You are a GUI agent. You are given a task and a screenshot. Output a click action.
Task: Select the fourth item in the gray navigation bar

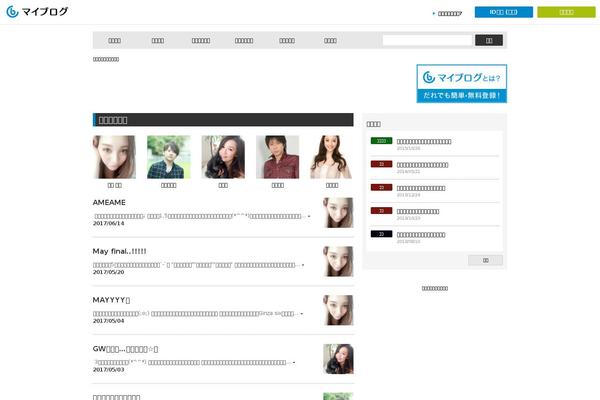click(244, 40)
